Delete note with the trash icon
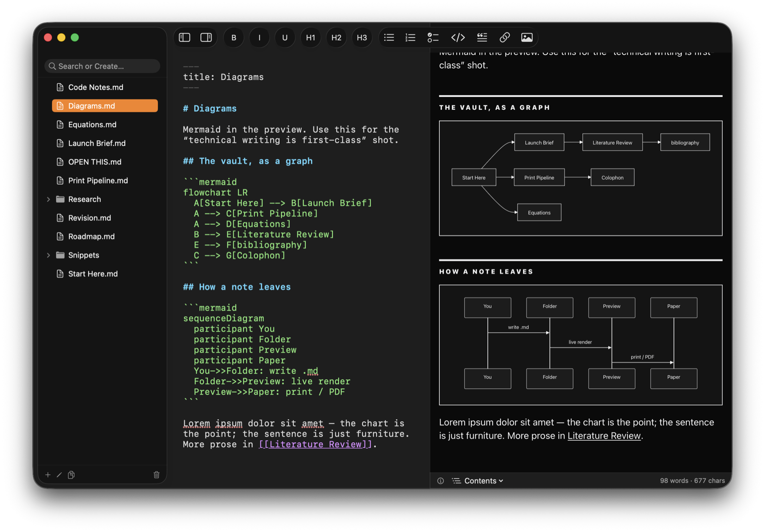The width and height of the screenshot is (765, 532). (x=156, y=475)
